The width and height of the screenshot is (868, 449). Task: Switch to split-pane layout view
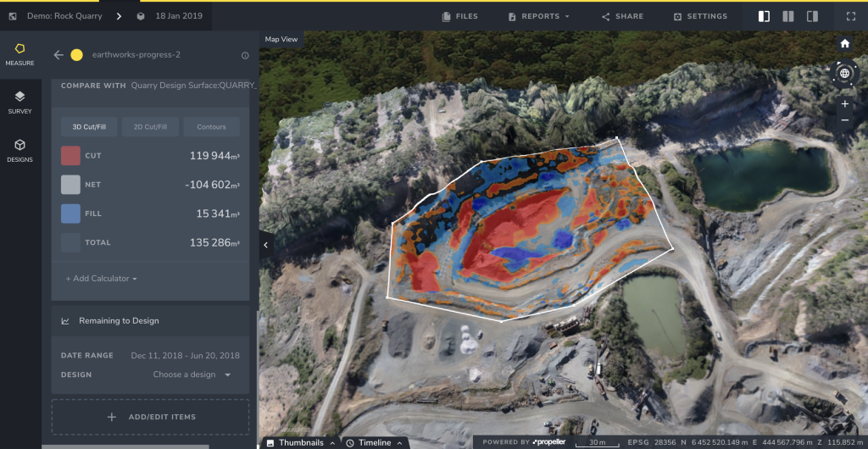tap(788, 16)
